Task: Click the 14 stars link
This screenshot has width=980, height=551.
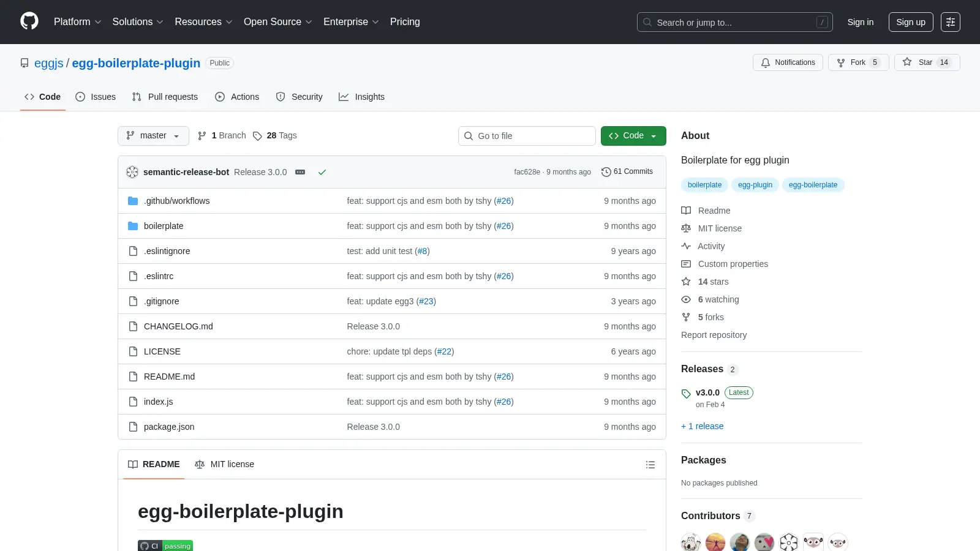Action: coord(705,282)
